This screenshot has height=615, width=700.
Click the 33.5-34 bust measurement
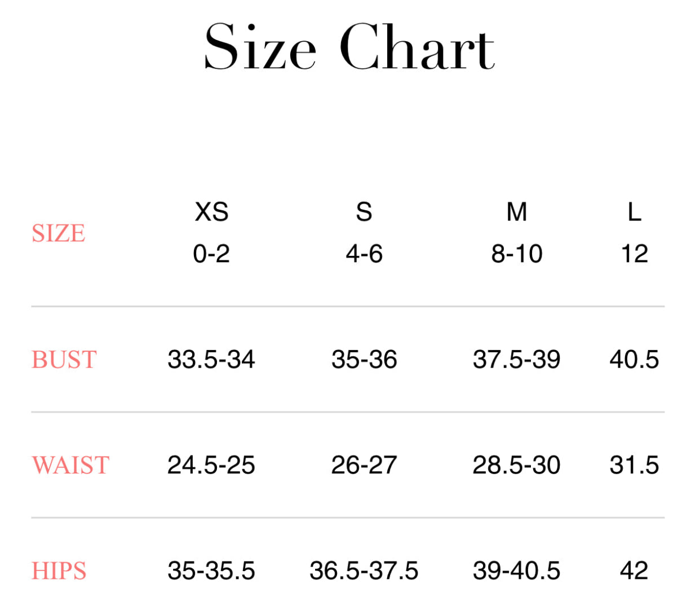coord(211,360)
